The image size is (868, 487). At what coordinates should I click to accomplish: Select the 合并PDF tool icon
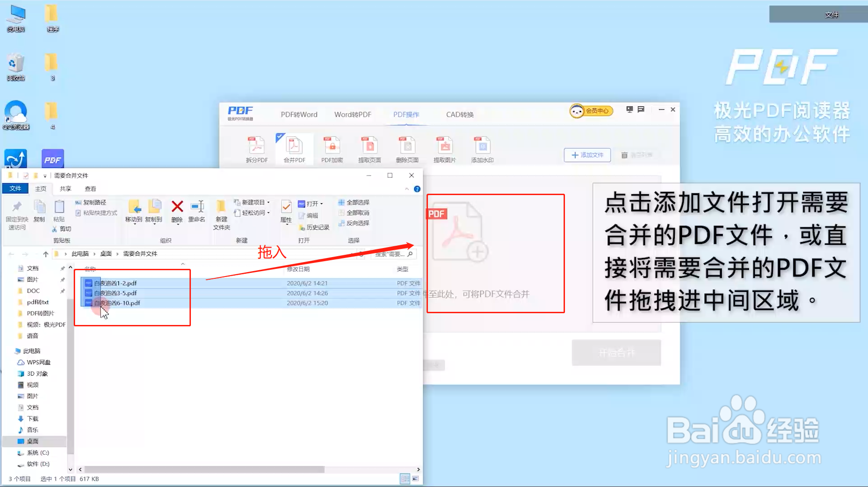[294, 149]
